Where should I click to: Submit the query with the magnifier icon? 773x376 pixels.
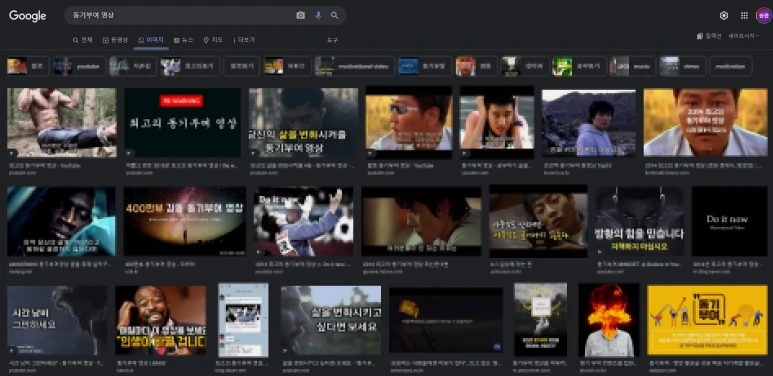pyautogui.click(x=335, y=15)
